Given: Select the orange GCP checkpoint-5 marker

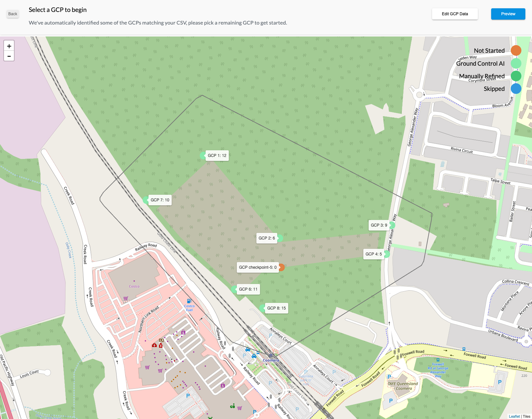Looking at the screenshot, I should [281, 267].
